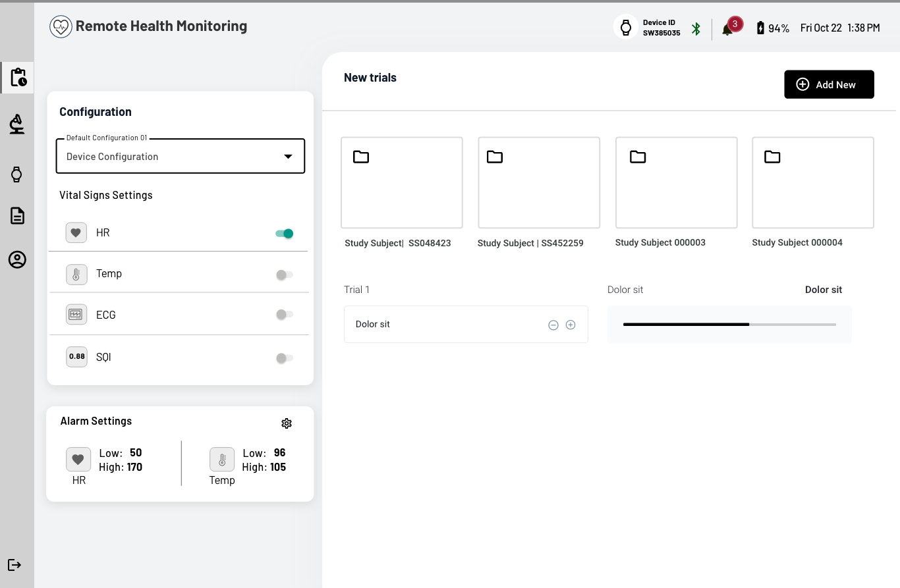This screenshot has height=588, width=900.
Task: Click the bold Dolor sit label
Action: coord(824,290)
